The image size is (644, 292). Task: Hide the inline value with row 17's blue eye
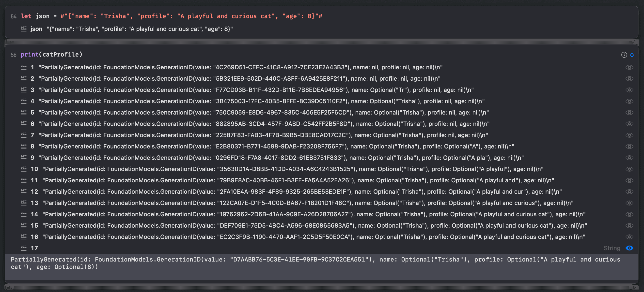(629, 248)
